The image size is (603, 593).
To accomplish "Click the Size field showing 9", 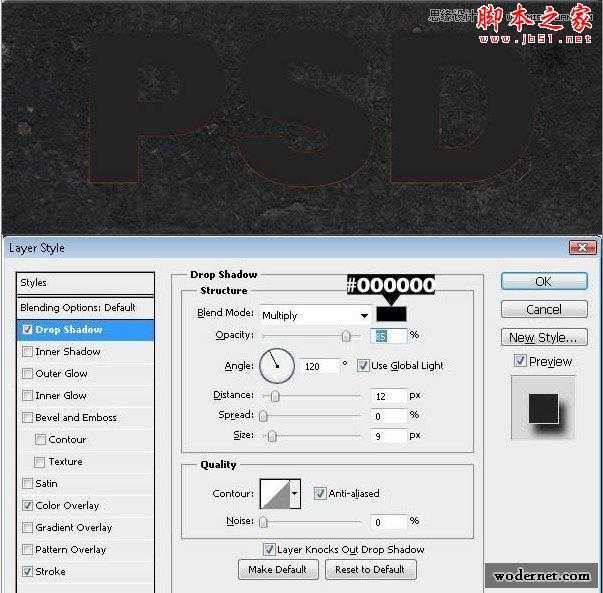I will tap(388, 436).
